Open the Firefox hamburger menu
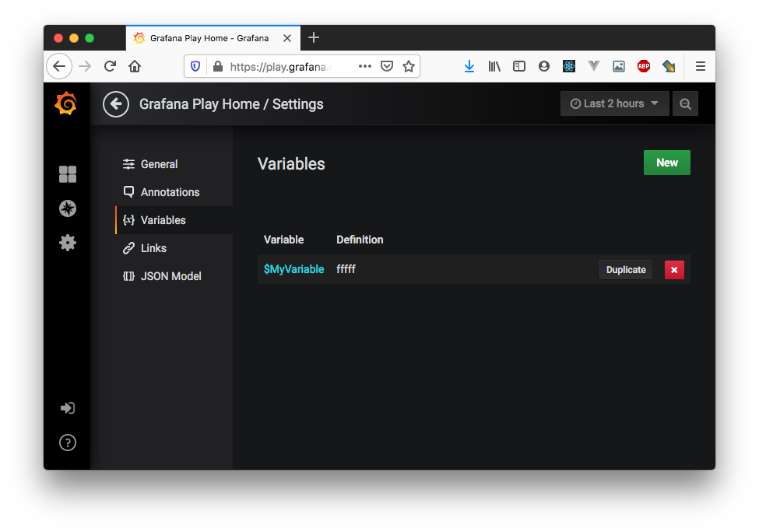This screenshot has height=532, width=759. (x=701, y=66)
